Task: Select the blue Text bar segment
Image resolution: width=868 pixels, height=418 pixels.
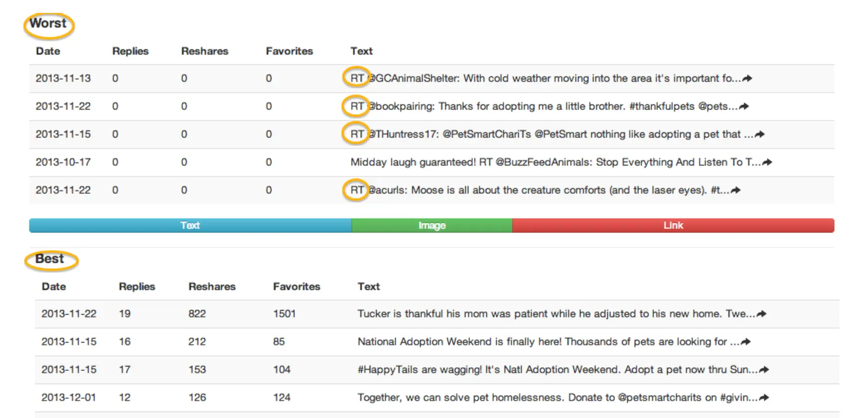Action: pos(190,225)
